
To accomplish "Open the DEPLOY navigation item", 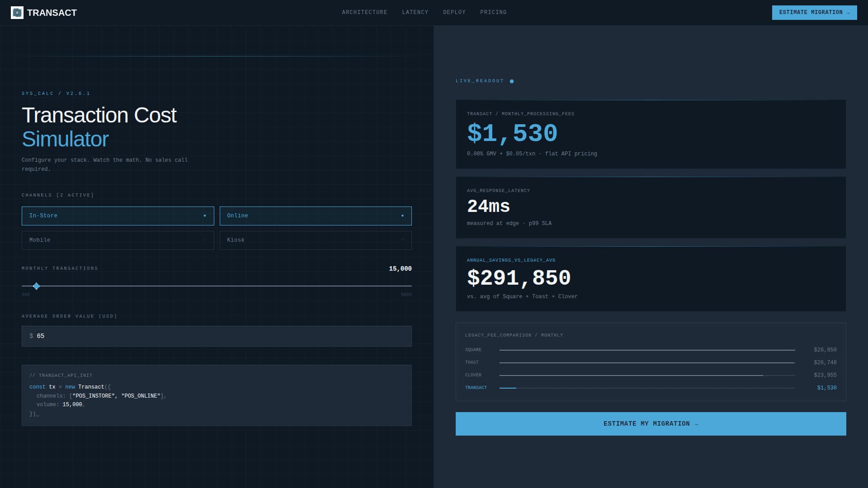I will [x=454, y=12].
